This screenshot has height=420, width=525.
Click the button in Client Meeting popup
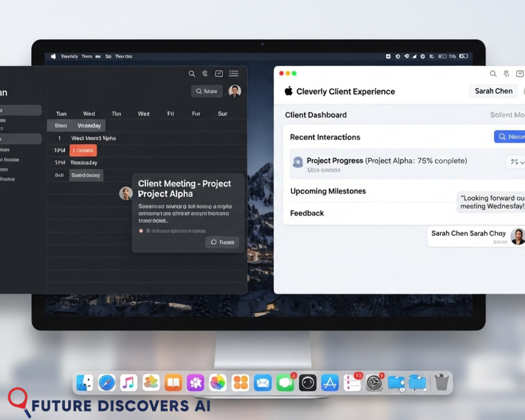click(222, 243)
